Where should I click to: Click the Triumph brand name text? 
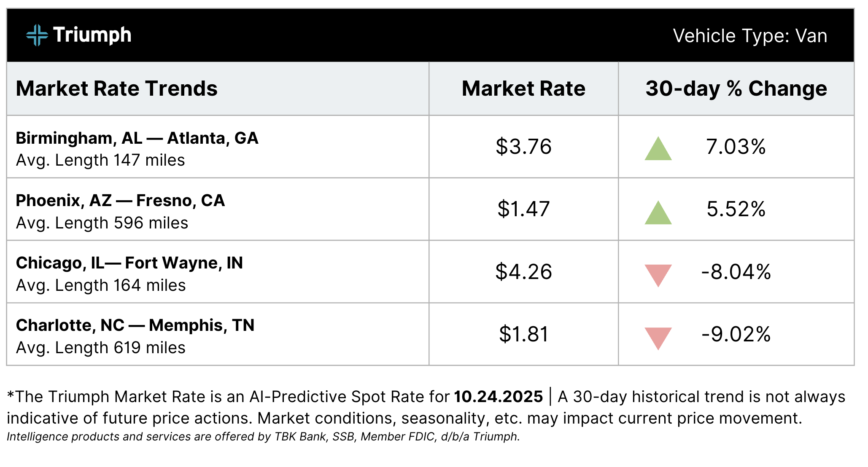[92, 35]
